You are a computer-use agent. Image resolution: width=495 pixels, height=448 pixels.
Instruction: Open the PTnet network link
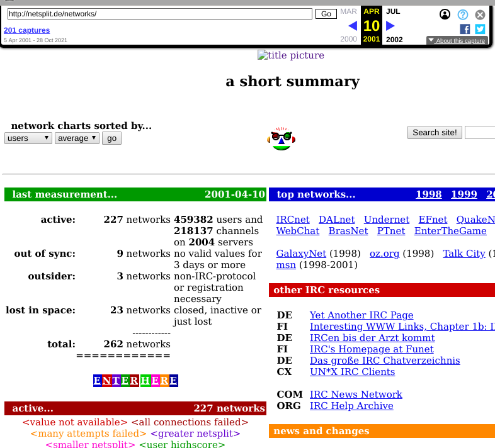[391, 231]
